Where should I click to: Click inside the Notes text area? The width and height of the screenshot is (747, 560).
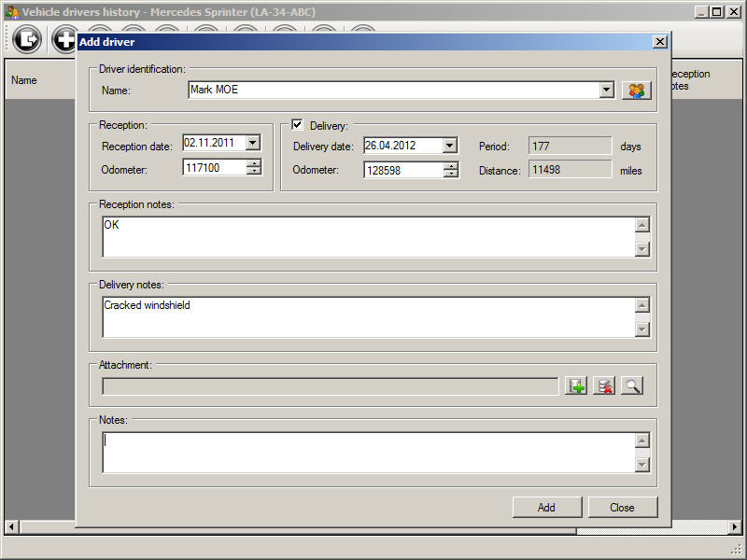point(364,452)
